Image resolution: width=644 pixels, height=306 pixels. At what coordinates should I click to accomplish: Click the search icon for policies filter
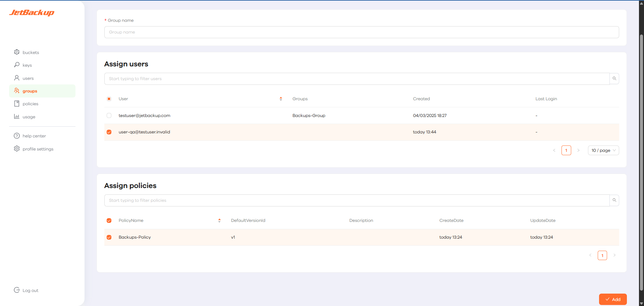pos(614,200)
